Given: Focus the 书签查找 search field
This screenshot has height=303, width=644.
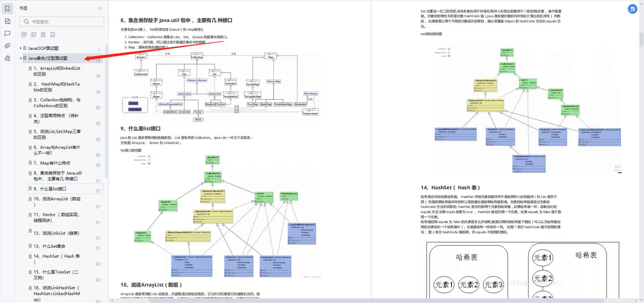Looking at the screenshot, I should click(x=62, y=22).
